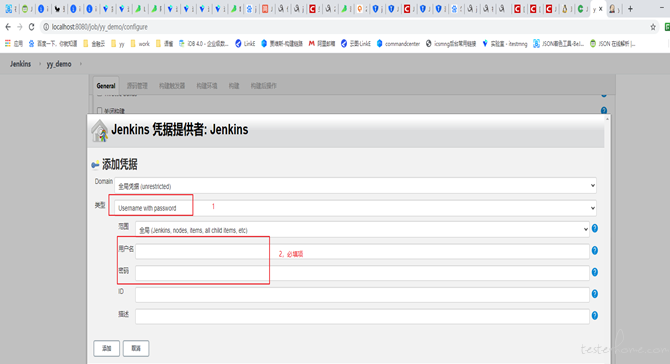Focus the 密码 password input
Image resolution: width=670 pixels, height=364 pixels.
coord(362,273)
